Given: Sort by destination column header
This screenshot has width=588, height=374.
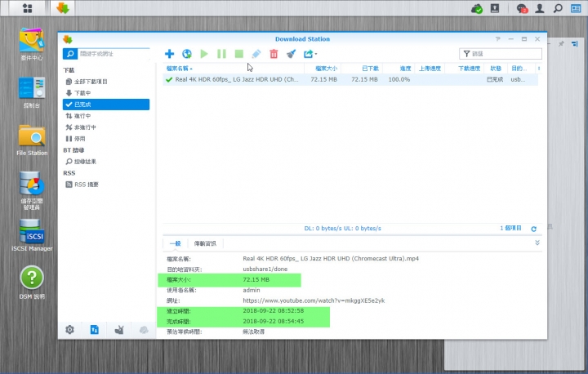Looking at the screenshot, I should pyautogui.click(x=521, y=69).
